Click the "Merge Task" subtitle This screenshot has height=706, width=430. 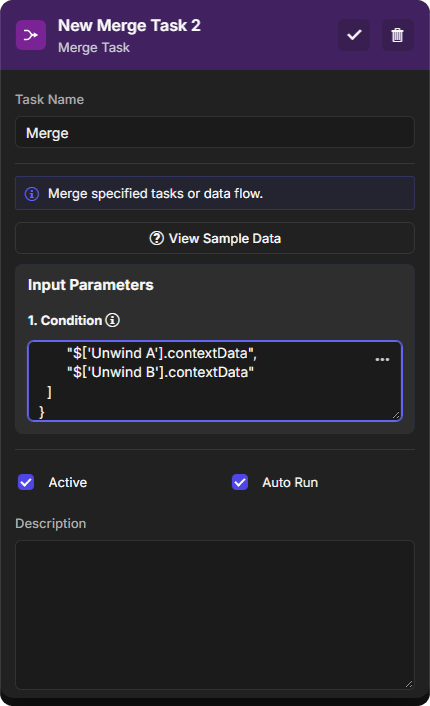click(94, 48)
